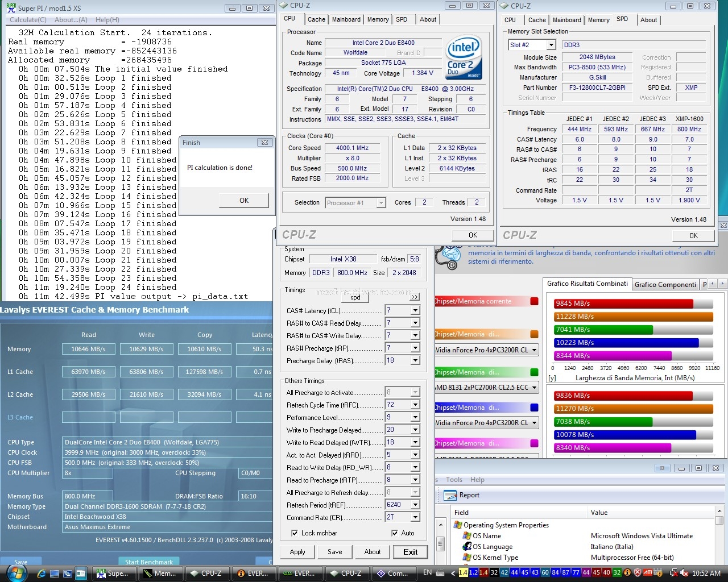Click Sandra tab scroll right arrow
This screenshot has width=728, height=582.
pos(722,283)
